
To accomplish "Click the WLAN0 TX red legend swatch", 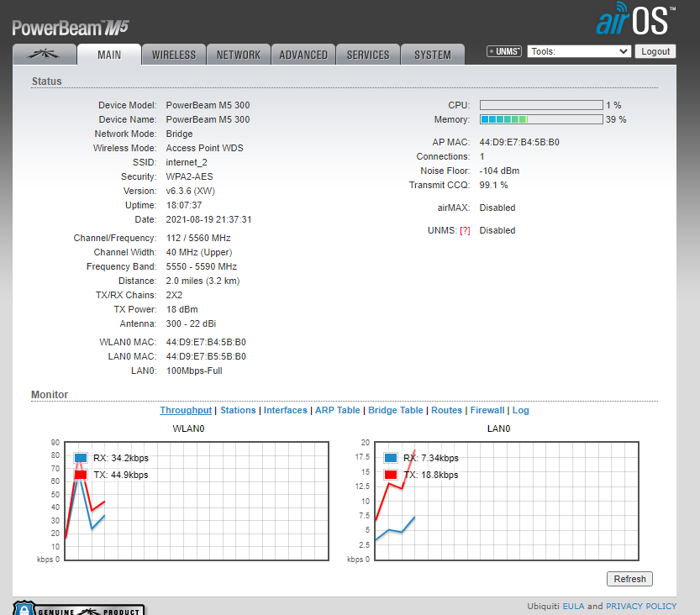I will [81, 475].
